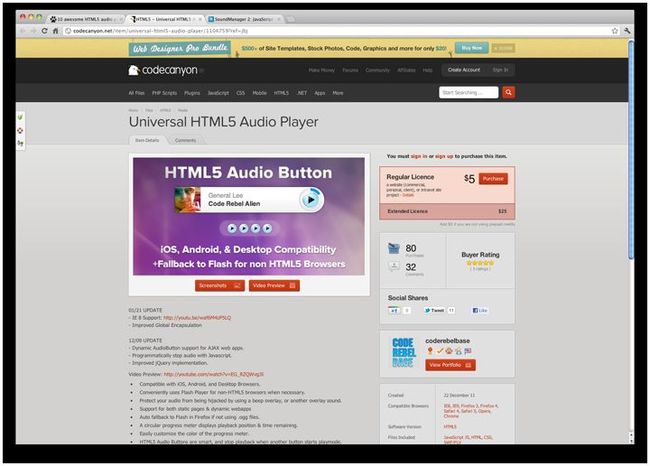Click the red search magnifier button

coord(508,92)
